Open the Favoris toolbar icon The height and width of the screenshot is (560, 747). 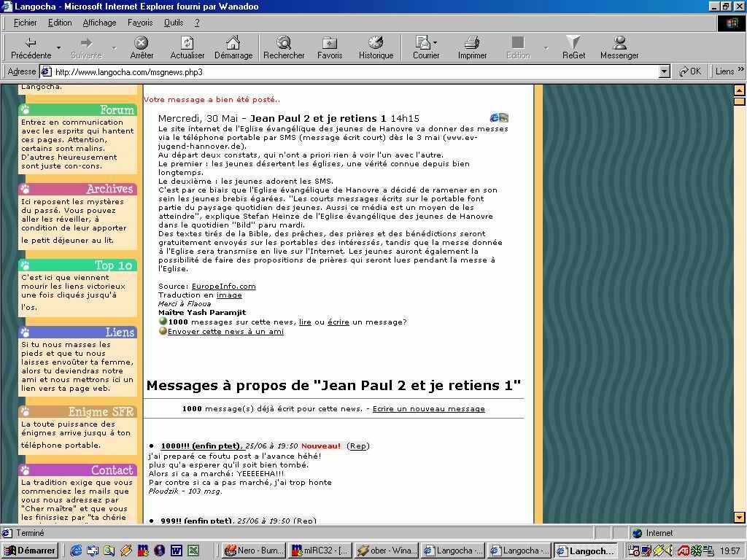[x=330, y=44]
